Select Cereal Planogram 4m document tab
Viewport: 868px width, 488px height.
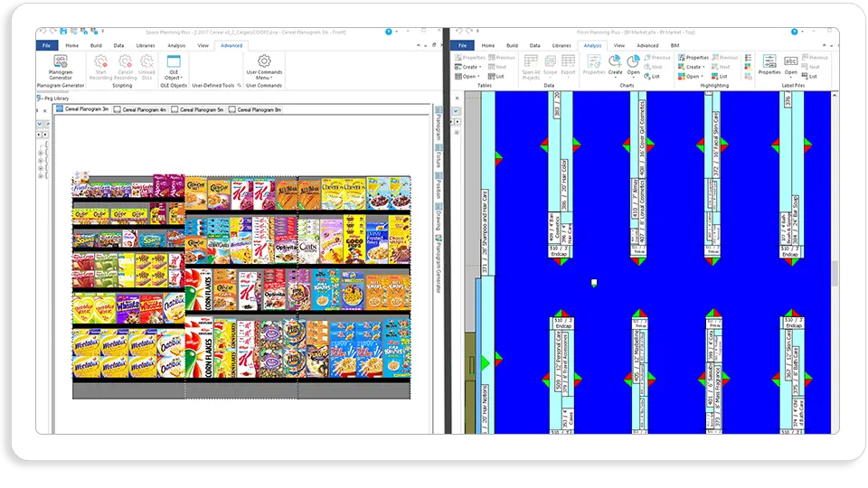[x=140, y=109]
